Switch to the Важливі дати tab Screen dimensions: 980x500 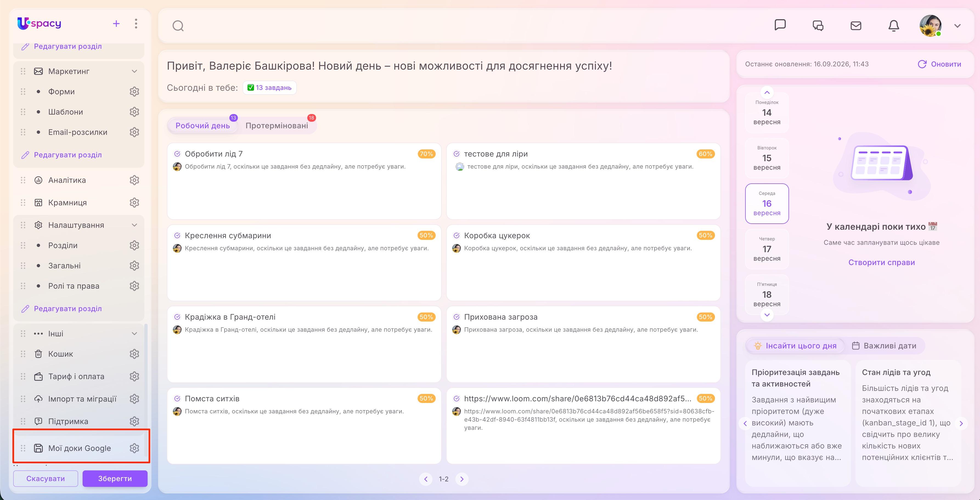(x=884, y=346)
